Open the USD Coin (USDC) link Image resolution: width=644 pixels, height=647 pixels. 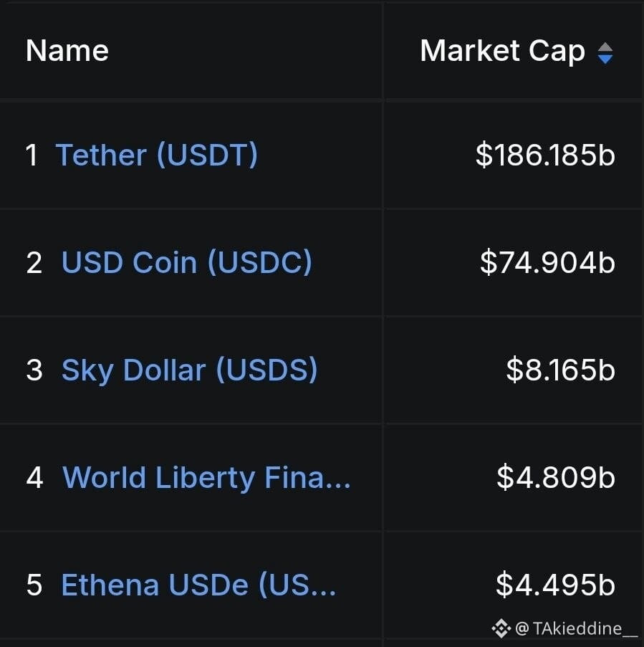click(x=186, y=262)
